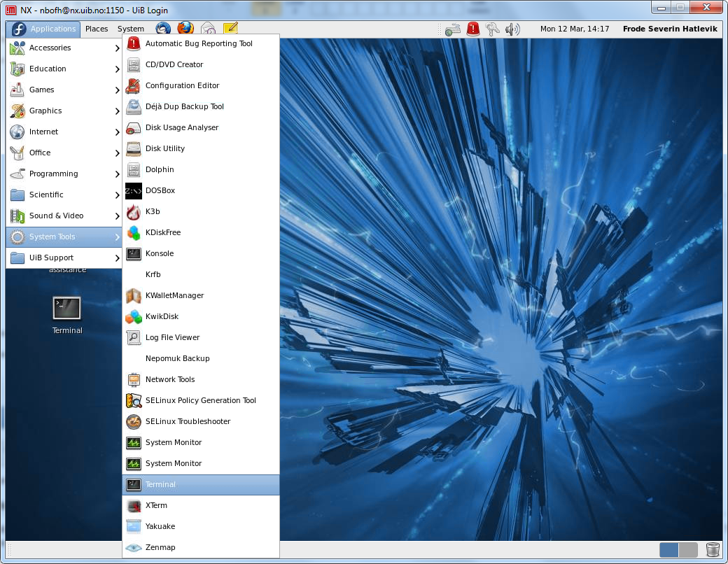Image resolution: width=728 pixels, height=564 pixels.
Task: Open the volume control speaker icon
Action: point(513,29)
